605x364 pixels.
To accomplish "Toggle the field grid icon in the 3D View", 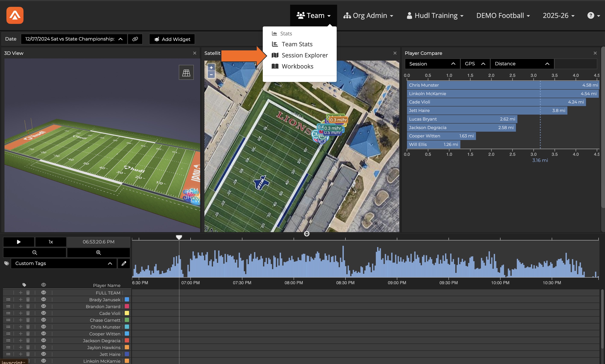I will click(186, 72).
